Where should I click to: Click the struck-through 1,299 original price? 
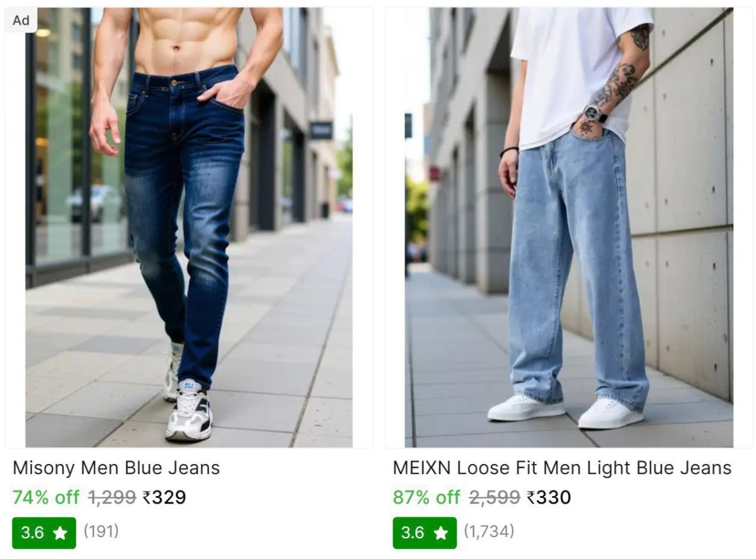click(x=112, y=497)
